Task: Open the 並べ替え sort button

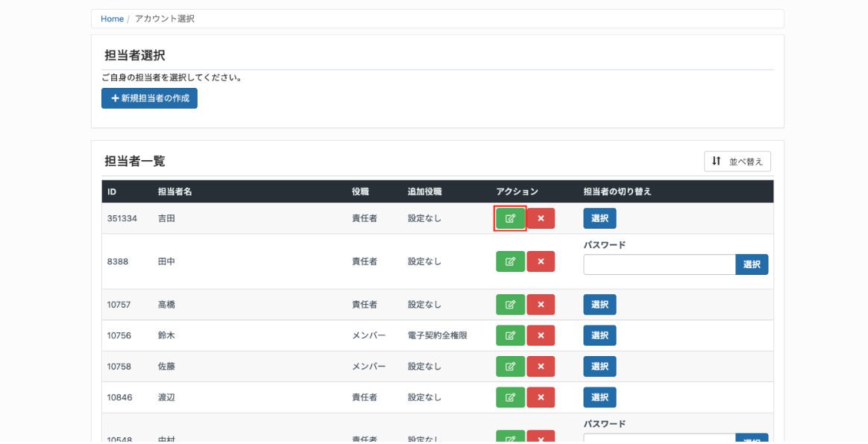Action: click(x=738, y=162)
